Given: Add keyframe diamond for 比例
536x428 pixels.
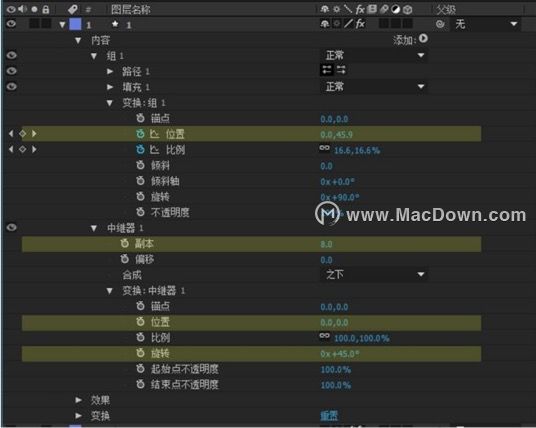Looking at the screenshot, I should coord(23,149).
